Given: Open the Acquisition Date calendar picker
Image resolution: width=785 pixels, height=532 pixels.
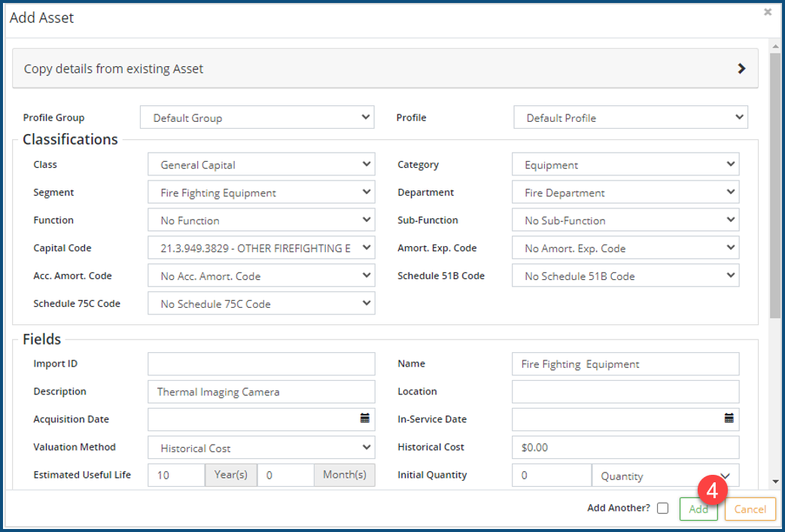Looking at the screenshot, I should pos(365,419).
